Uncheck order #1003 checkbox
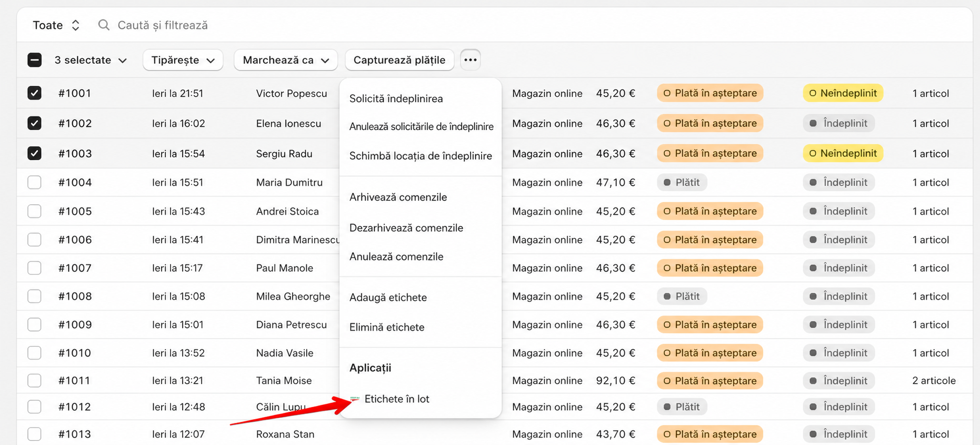Image resolution: width=980 pixels, height=445 pixels. tap(35, 153)
